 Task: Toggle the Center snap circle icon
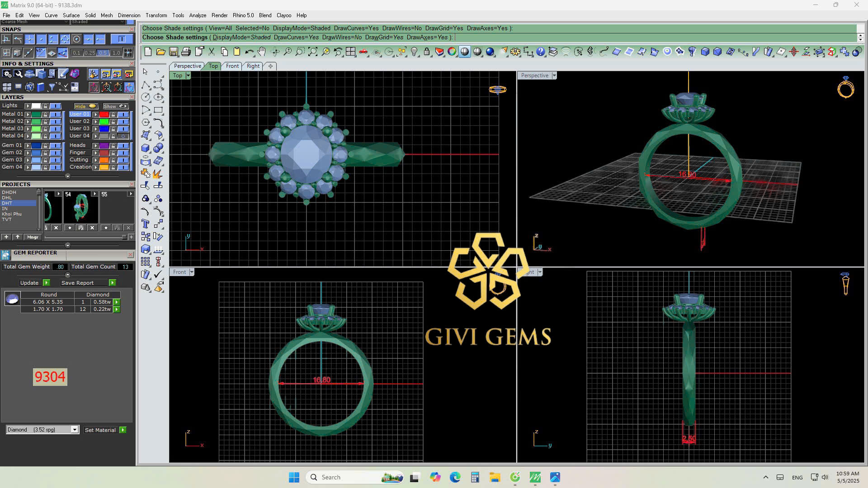pyautogui.click(x=77, y=39)
